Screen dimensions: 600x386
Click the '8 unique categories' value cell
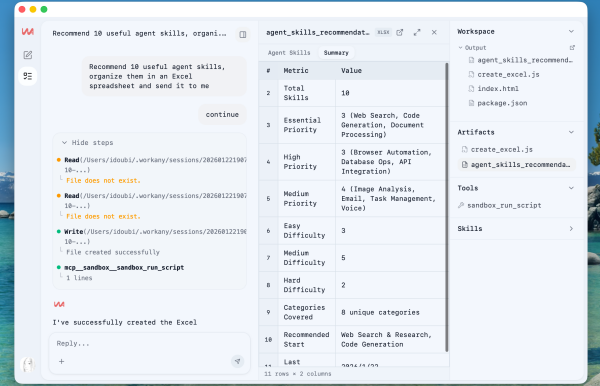pos(390,312)
